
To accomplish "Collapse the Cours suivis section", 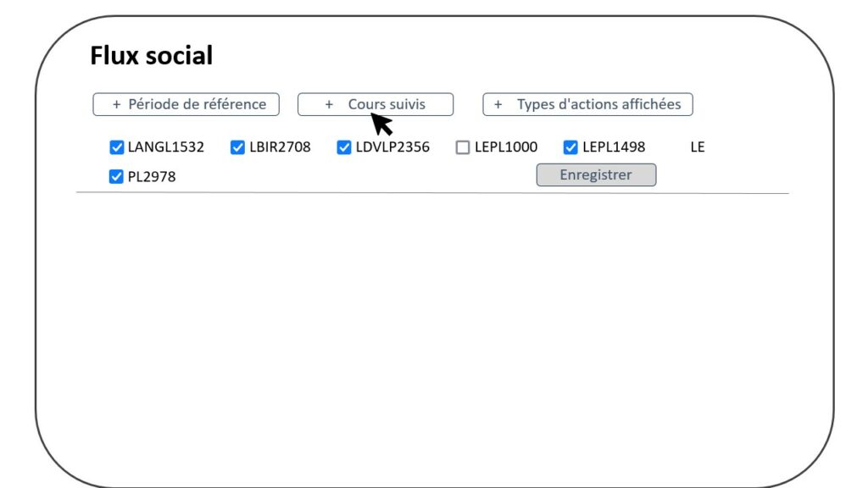I will (376, 104).
